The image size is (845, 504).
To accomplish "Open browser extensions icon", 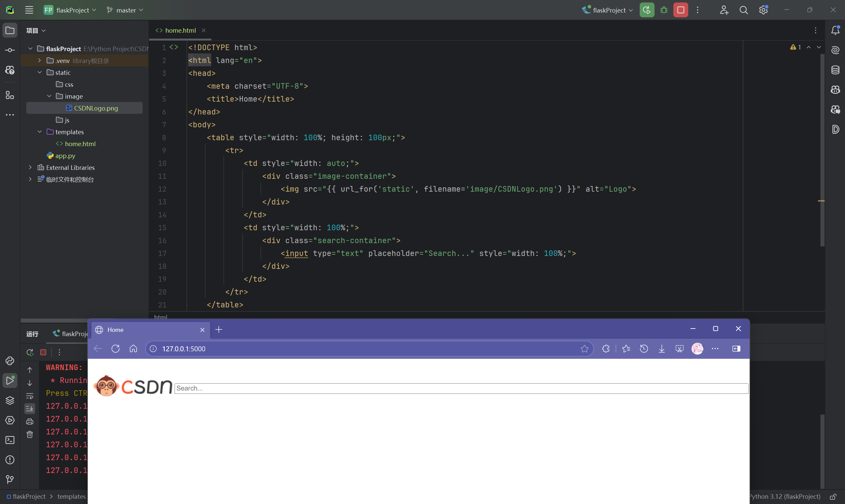I will pyautogui.click(x=605, y=348).
